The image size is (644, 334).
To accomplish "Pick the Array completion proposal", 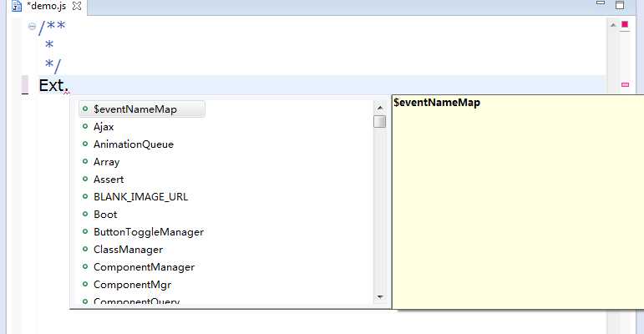I will [106, 162].
